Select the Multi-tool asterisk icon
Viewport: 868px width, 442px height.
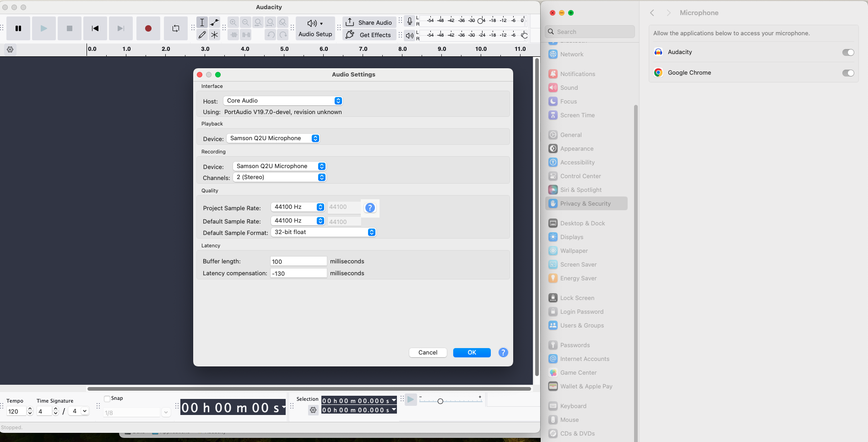coord(214,35)
